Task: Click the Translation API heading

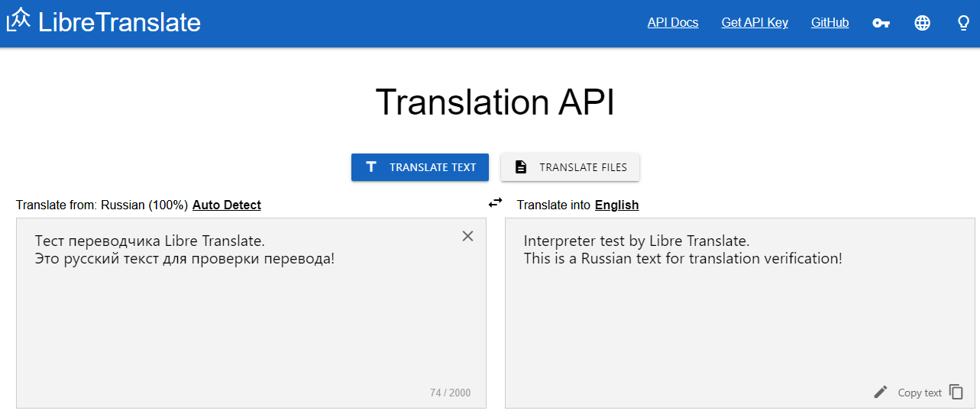Action: 495,102
